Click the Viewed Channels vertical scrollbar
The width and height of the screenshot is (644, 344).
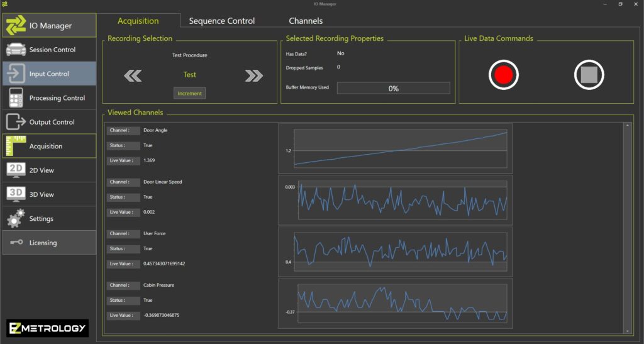coord(626,226)
